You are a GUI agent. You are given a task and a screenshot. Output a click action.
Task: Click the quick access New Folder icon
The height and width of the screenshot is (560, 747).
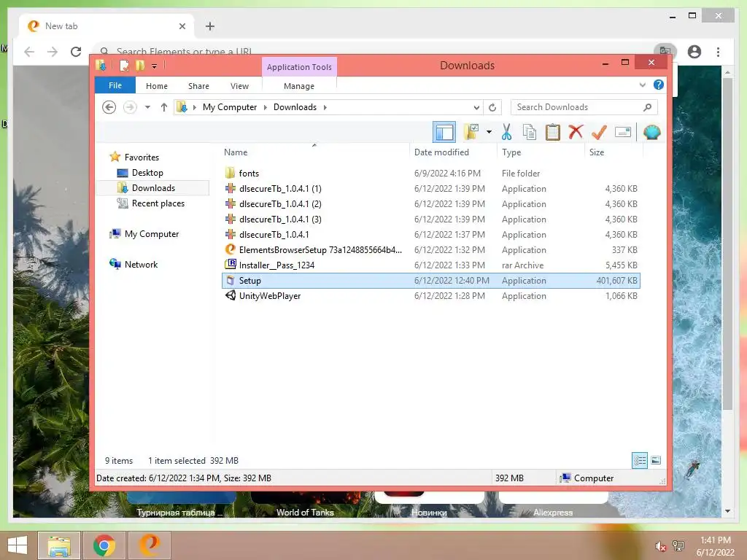(x=140, y=65)
